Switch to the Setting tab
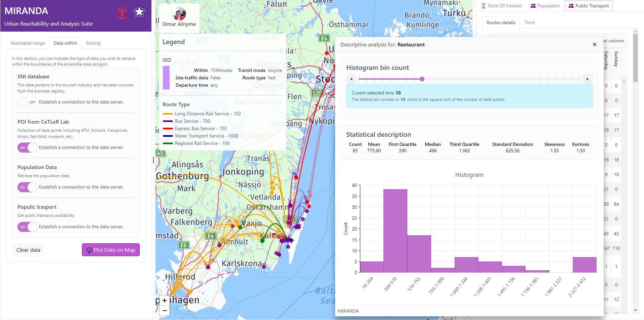644x320 pixels. [x=93, y=43]
